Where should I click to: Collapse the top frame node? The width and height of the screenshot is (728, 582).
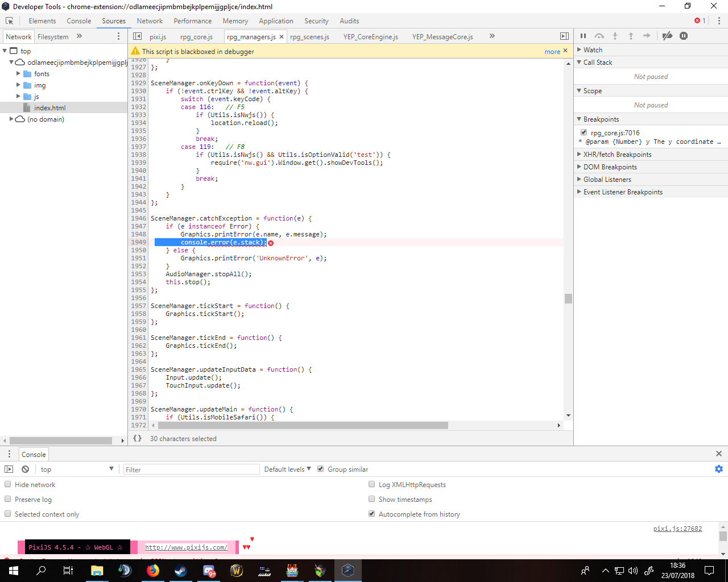(x=5, y=51)
